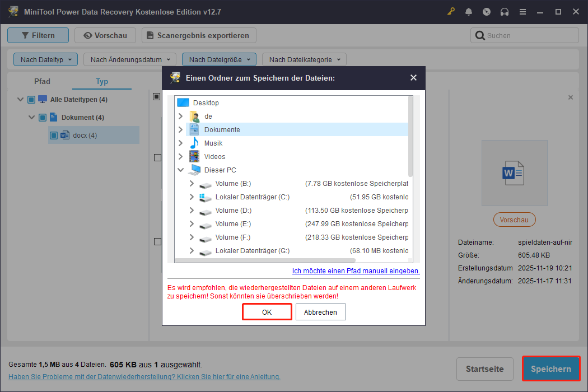Open the headphones support icon
588x392 pixels.
click(x=505, y=12)
